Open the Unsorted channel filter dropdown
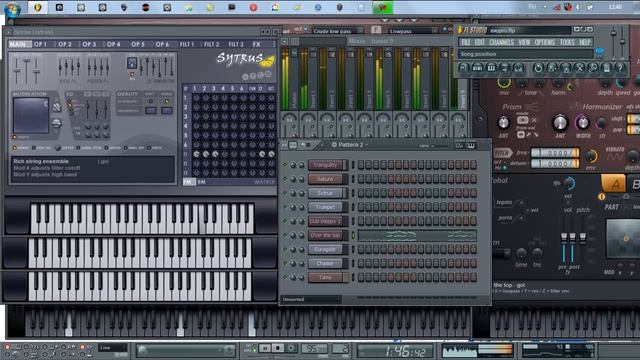 [311, 299]
